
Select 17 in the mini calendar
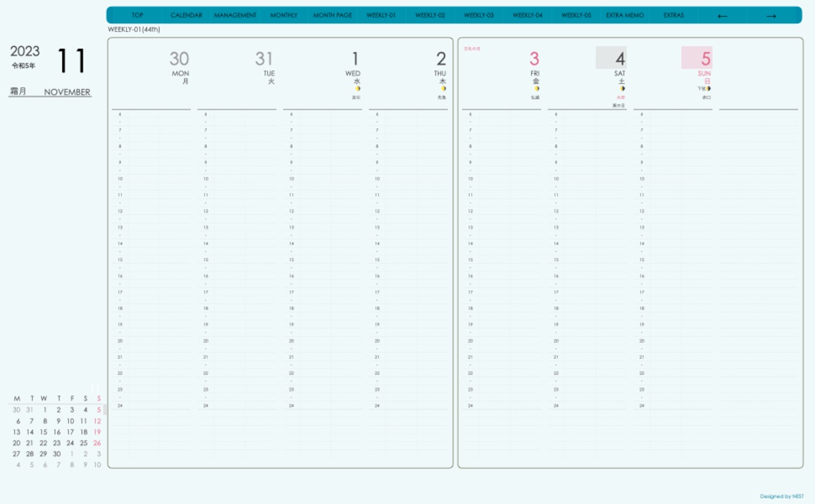point(70,432)
